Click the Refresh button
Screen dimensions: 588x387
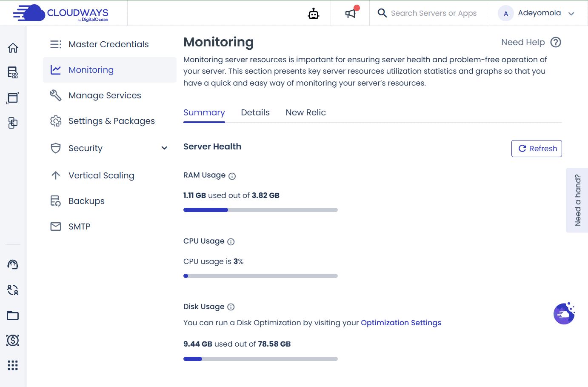click(x=537, y=149)
